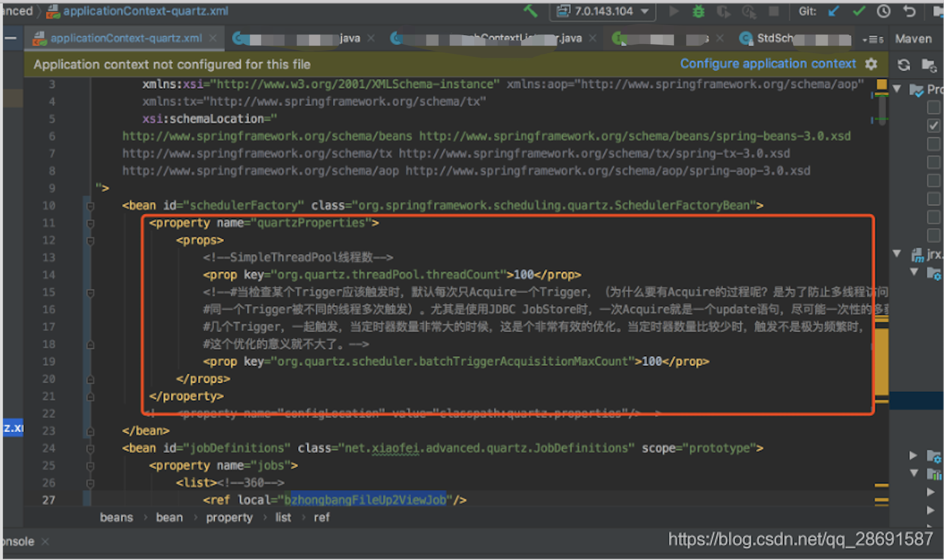The height and width of the screenshot is (560, 944).
Task: Click the large yellow warning stripe on scrollbar
Action: 882,361
